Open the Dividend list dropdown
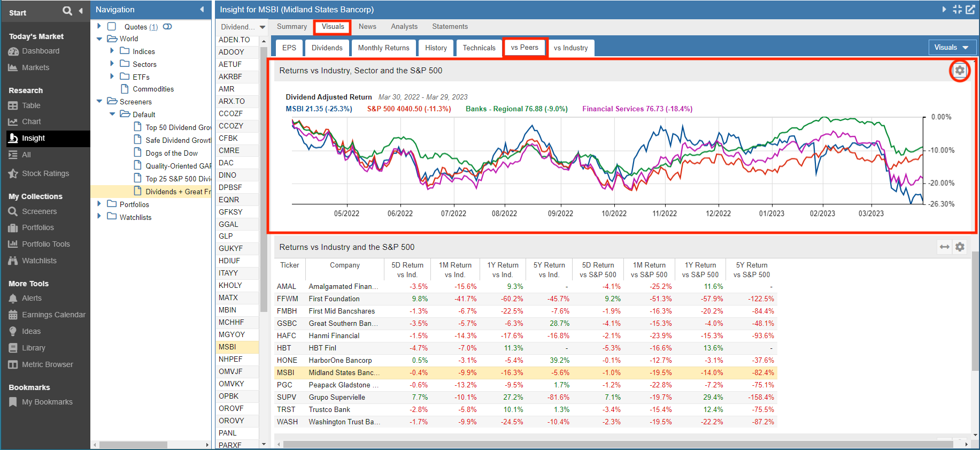 tap(243, 27)
